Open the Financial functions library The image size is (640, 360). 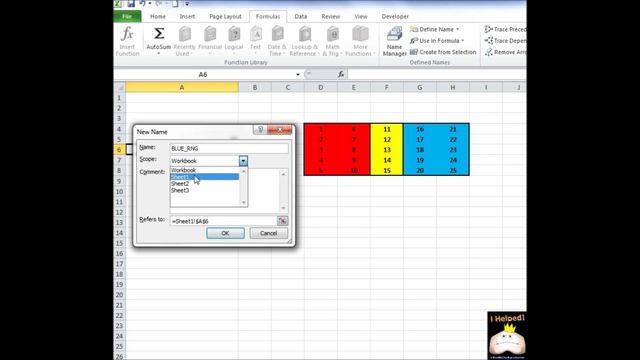point(210,41)
